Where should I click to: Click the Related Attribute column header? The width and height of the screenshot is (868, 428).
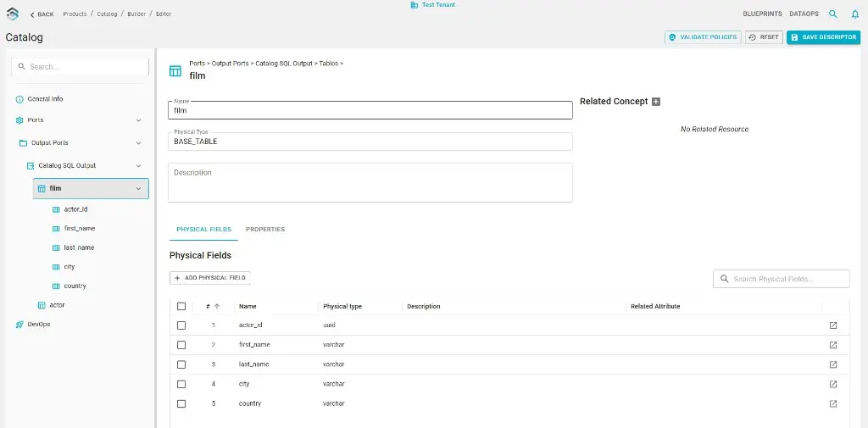coord(655,306)
